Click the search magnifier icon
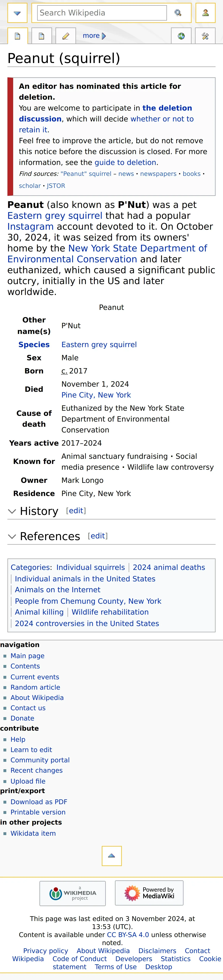The width and height of the screenshot is (223, 980). (x=178, y=13)
